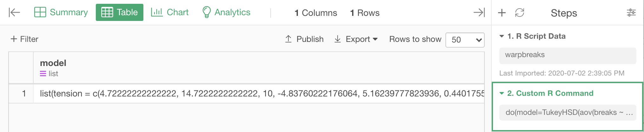Open the Export dropdown menu
Viewport: 644px width, 132px height.
coord(356,39)
